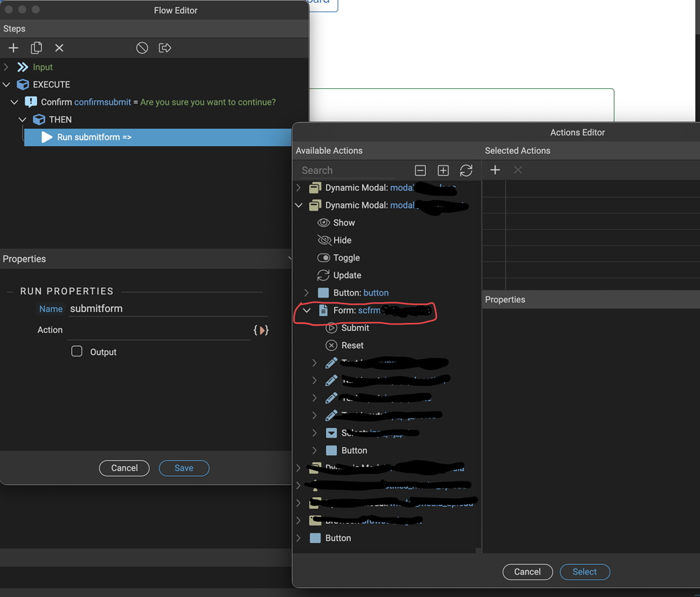Collapse the actions tree using the minus icon

[x=420, y=170]
